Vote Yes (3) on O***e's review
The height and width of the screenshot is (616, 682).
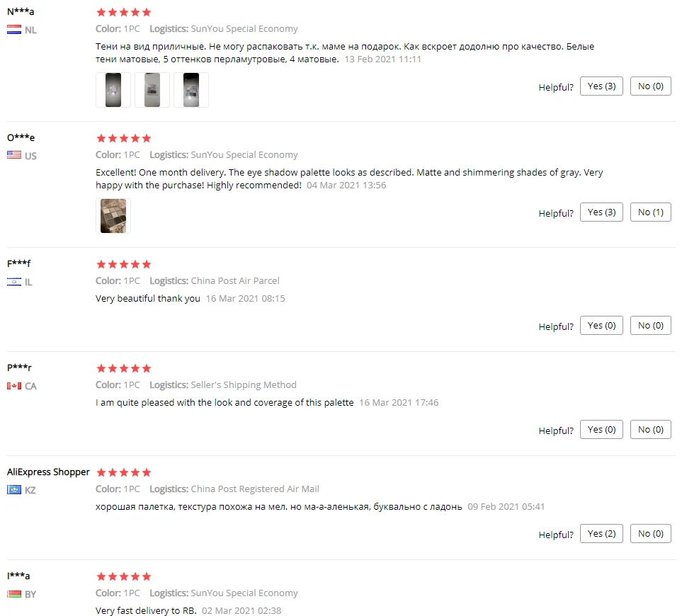601,212
